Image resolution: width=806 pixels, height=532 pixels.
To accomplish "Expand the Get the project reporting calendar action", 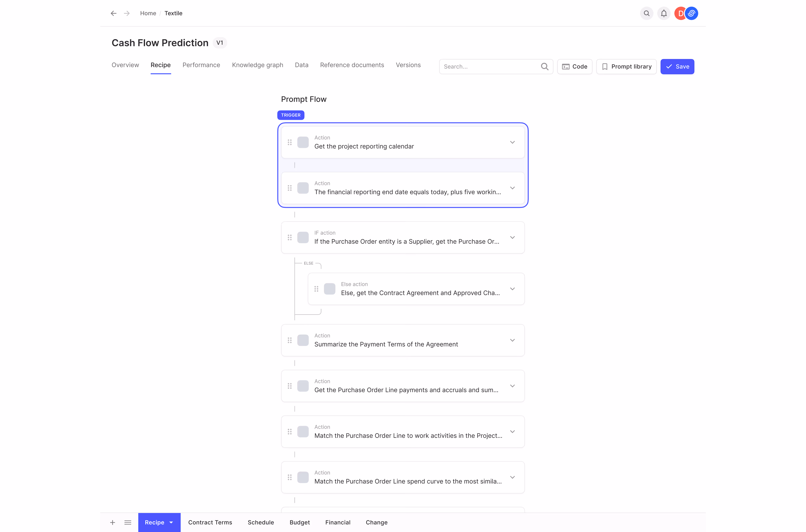I will (512, 142).
